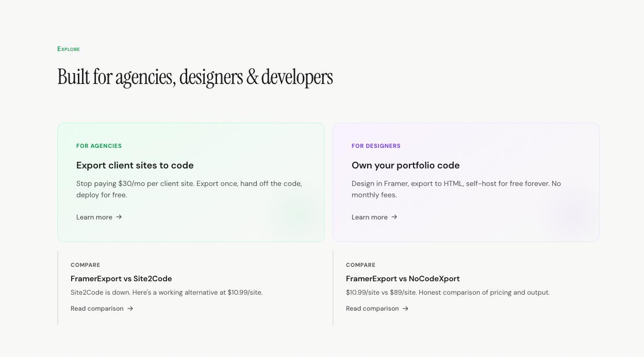The image size is (644, 357).
Task: Open Learn more for owning portfolio code
Action: point(370,217)
